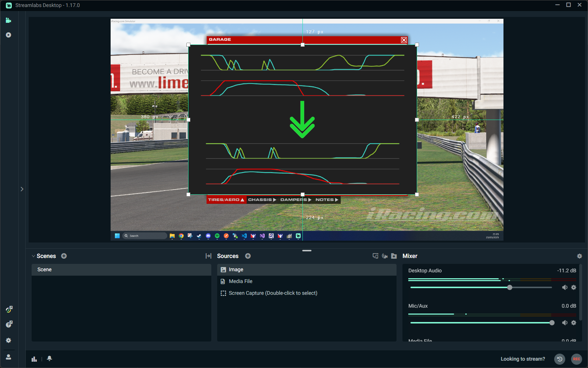Open the performance stats bar-chart icon
Viewport: 588px width, 368px height.
click(34, 359)
